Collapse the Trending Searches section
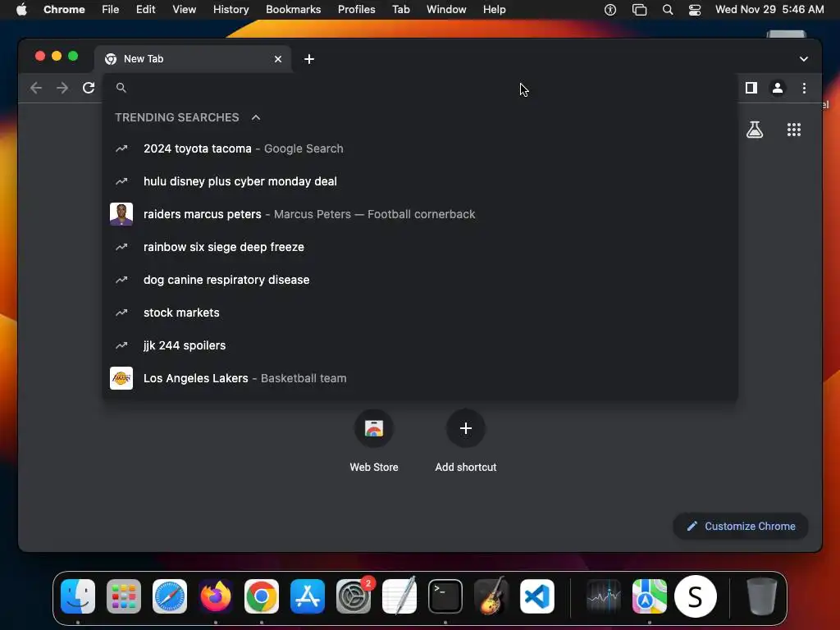Viewport: 840px width, 630px height. tap(256, 117)
